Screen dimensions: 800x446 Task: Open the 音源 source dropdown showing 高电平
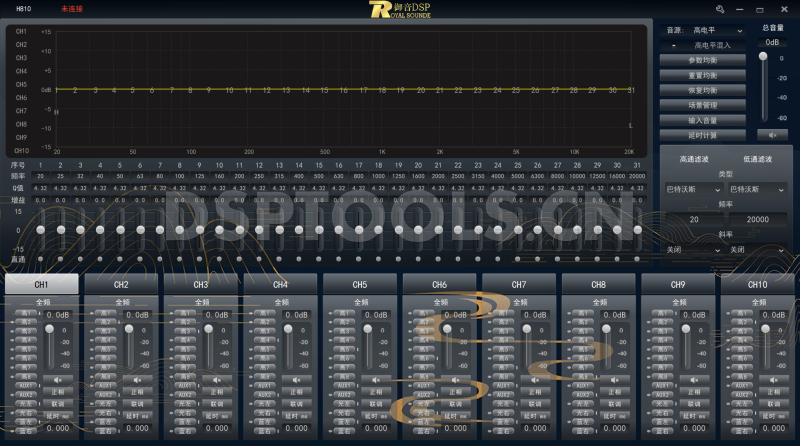click(x=717, y=31)
